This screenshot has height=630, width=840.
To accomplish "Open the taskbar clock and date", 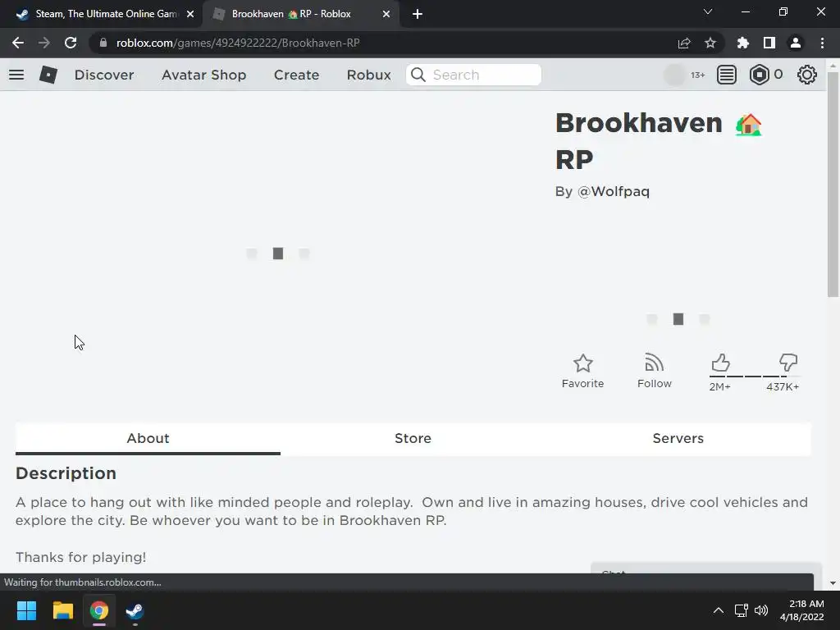I will 802,610.
